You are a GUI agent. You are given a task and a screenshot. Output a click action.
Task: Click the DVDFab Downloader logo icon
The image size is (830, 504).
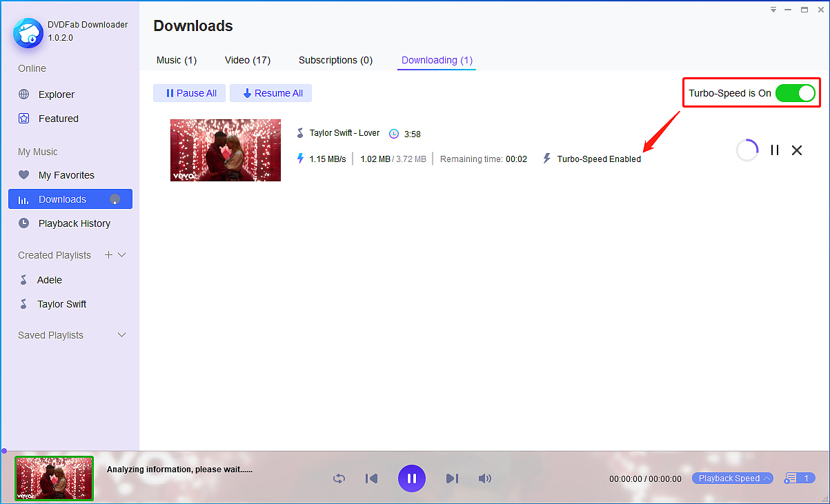tap(28, 32)
